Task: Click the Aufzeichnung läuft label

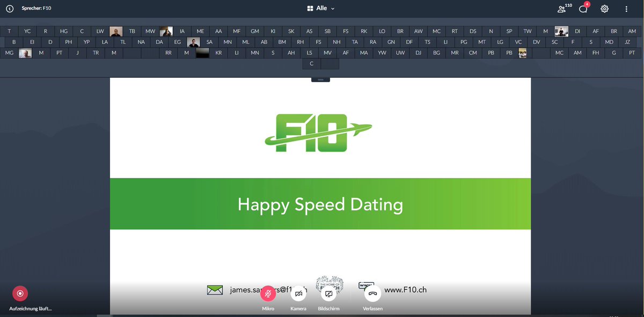Action: (x=31, y=308)
